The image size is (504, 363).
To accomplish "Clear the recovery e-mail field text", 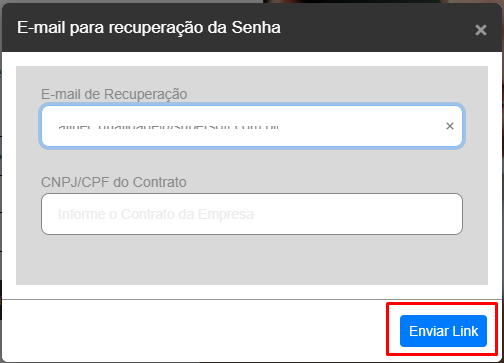I will [450, 126].
